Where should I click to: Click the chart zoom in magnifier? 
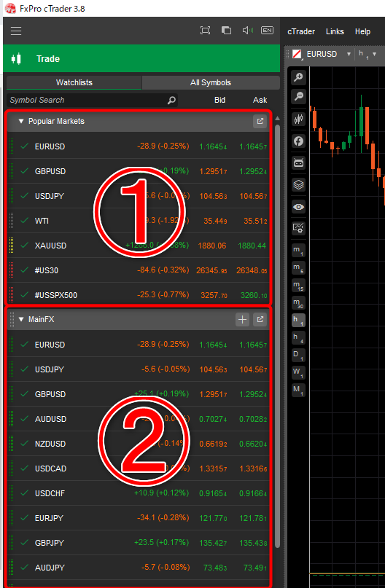[299, 77]
